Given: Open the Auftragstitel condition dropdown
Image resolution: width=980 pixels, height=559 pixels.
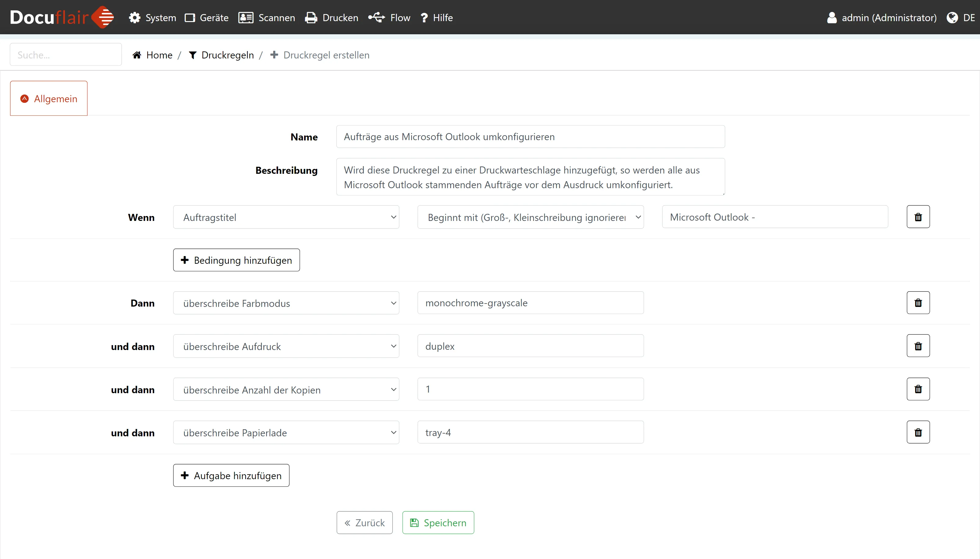Looking at the screenshot, I should click(286, 217).
